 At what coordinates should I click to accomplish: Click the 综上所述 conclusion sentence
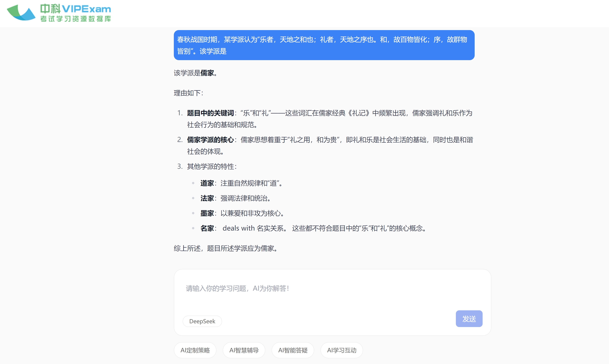tap(226, 248)
